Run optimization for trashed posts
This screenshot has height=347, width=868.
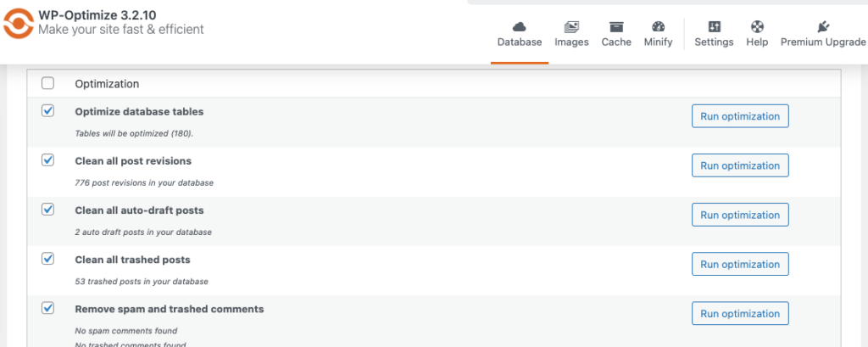(x=740, y=265)
